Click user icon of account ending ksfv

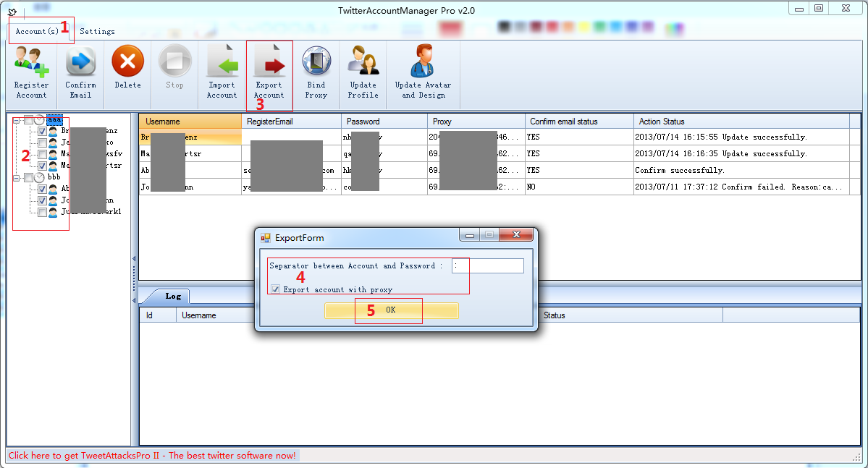coord(53,154)
